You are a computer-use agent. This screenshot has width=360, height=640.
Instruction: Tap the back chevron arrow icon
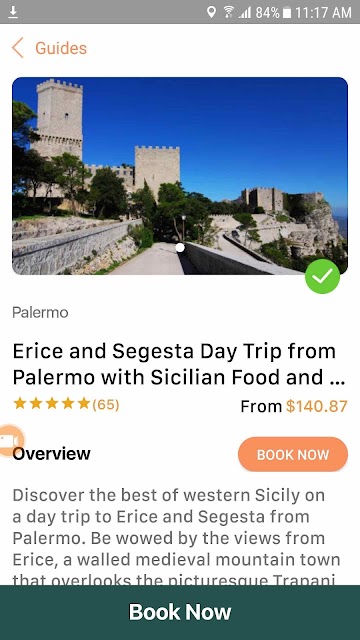(x=18, y=48)
